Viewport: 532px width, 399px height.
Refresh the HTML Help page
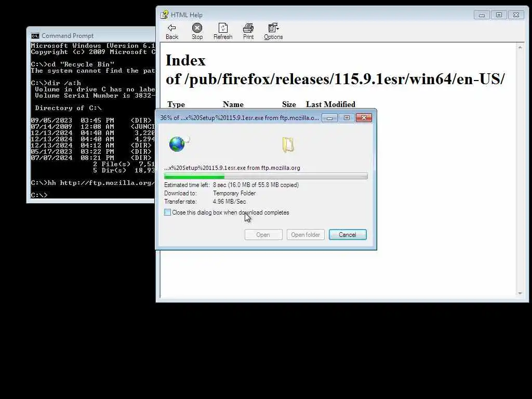click(x=223, y=32)
